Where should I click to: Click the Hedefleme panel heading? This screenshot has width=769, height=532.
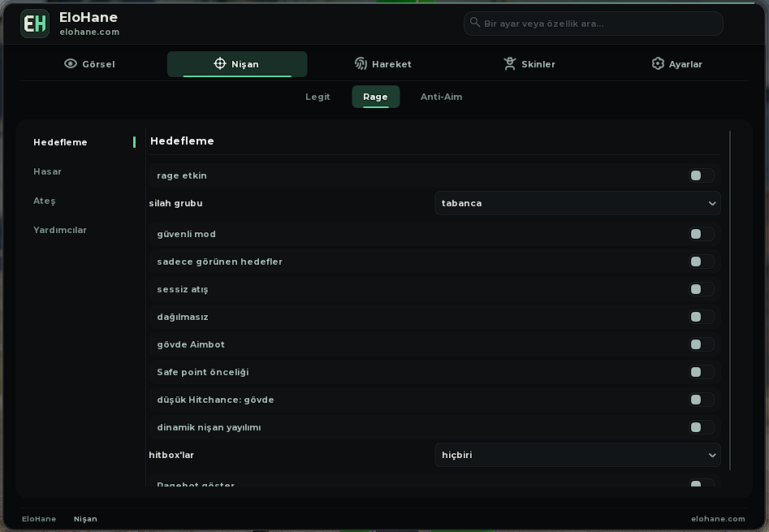182,141
